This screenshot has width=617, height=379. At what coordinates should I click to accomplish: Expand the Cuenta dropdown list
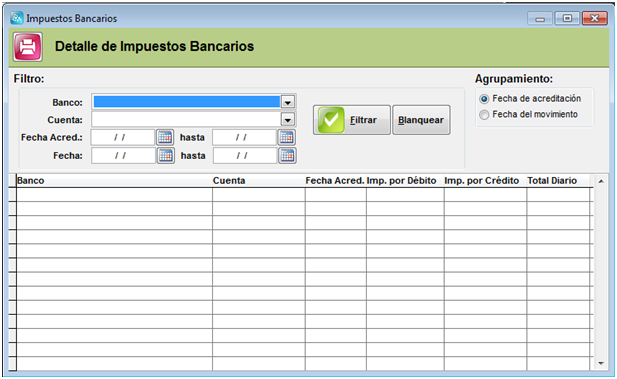click(x=288, y=120)
